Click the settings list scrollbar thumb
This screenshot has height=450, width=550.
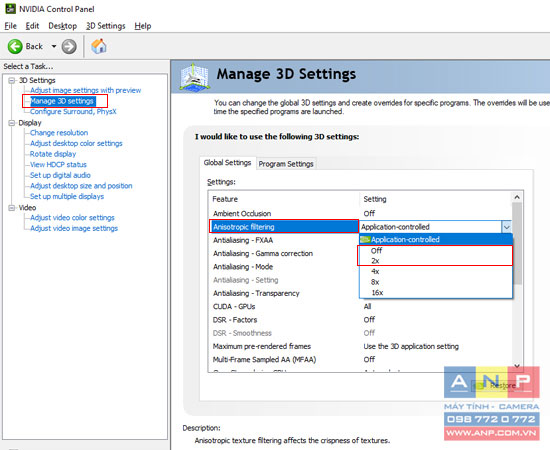pos(517,244)
